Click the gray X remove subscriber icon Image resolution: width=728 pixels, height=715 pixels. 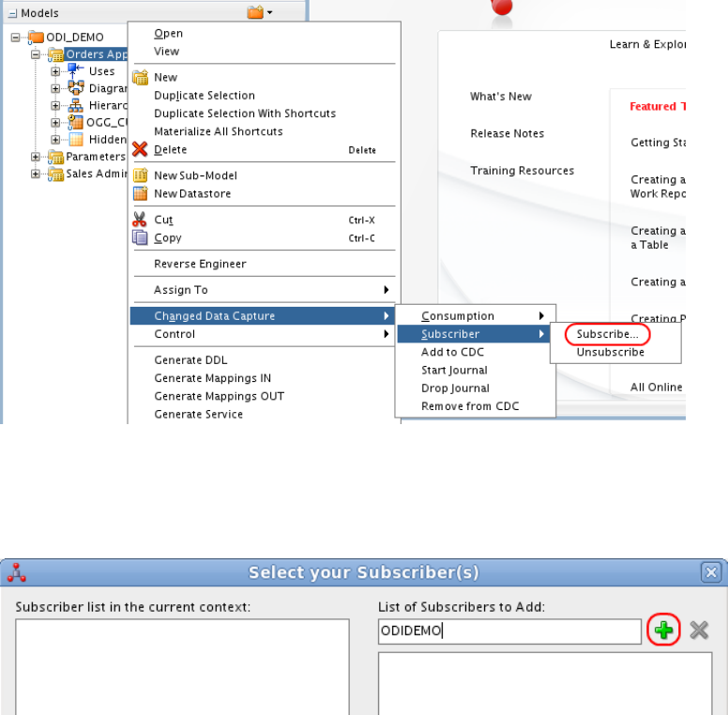pyautogui.click(x=699, y=630)
